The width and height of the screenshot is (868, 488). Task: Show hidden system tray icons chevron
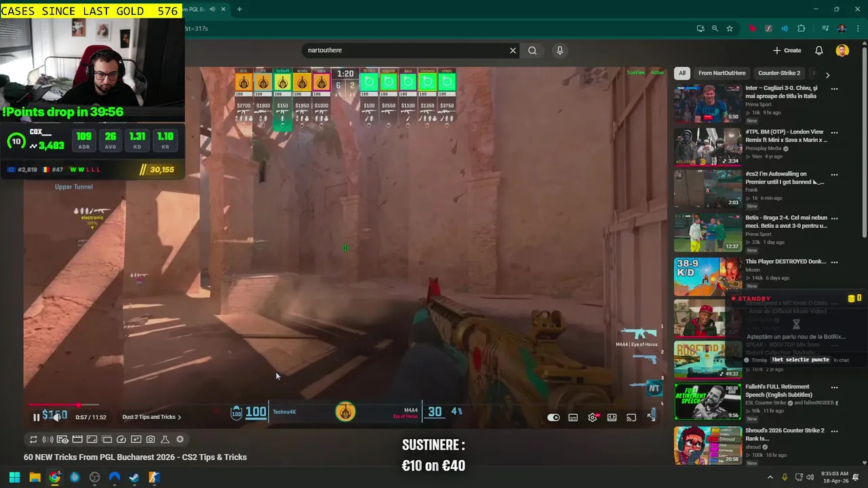(770, 477)
